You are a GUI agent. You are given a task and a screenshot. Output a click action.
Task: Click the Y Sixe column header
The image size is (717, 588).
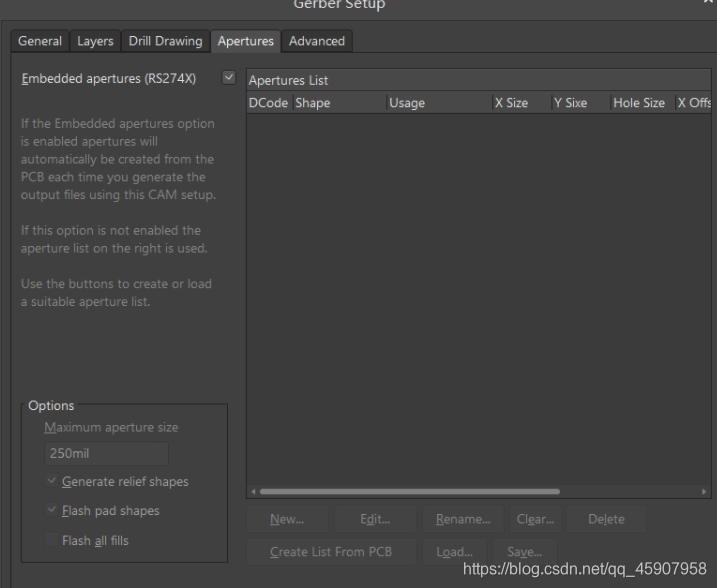(x=581, y=103)
